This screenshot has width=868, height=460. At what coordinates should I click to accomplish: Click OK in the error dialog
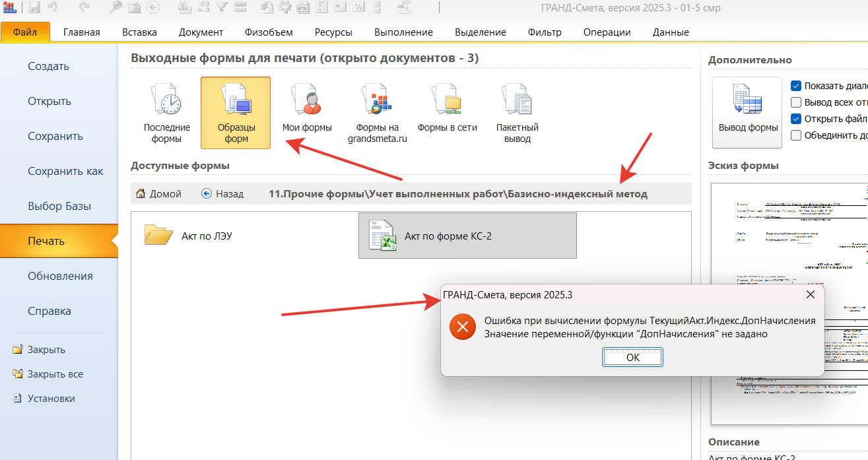click(632, 357)
